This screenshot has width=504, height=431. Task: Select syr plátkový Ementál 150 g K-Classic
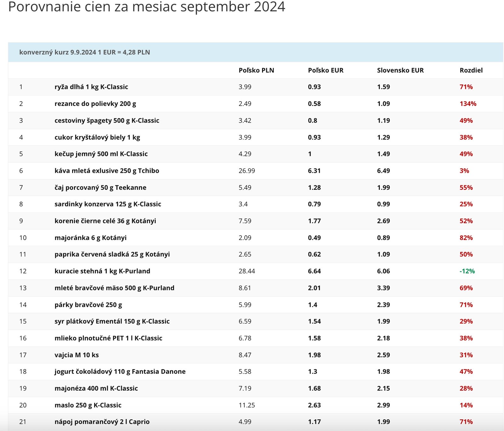coord(112,321)
